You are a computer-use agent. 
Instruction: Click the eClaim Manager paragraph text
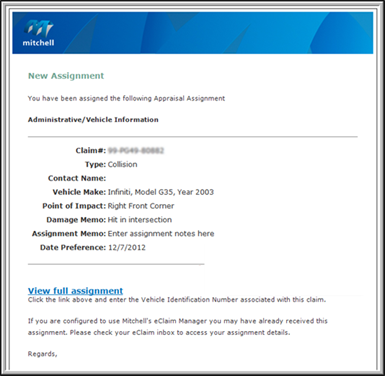178,327
